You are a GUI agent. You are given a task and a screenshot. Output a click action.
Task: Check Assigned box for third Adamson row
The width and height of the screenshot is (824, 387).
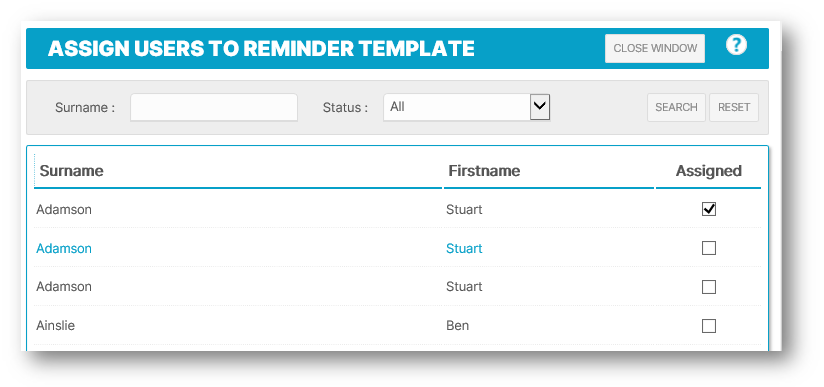(708, 287)
